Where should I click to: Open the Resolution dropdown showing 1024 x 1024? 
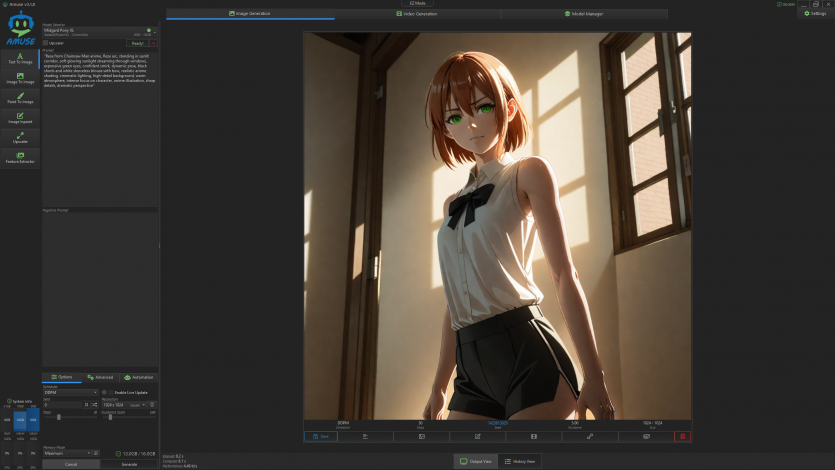point(113,404)
